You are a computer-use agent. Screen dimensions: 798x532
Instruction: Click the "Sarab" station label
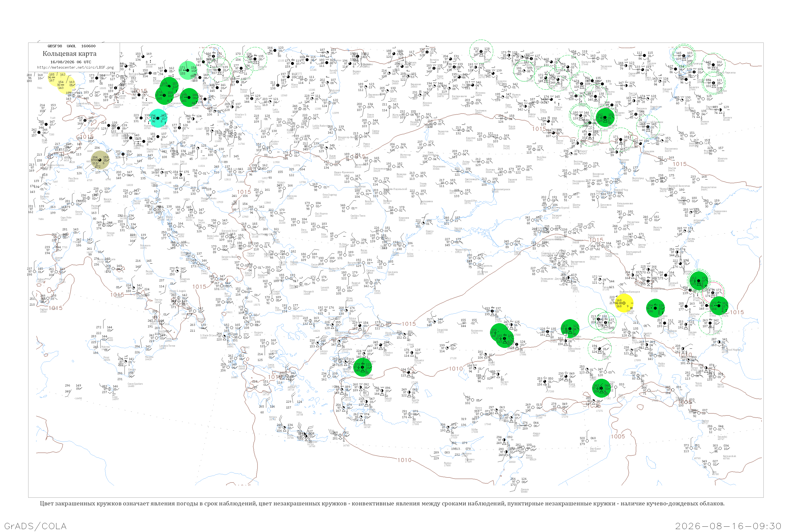tap(720, 384)
